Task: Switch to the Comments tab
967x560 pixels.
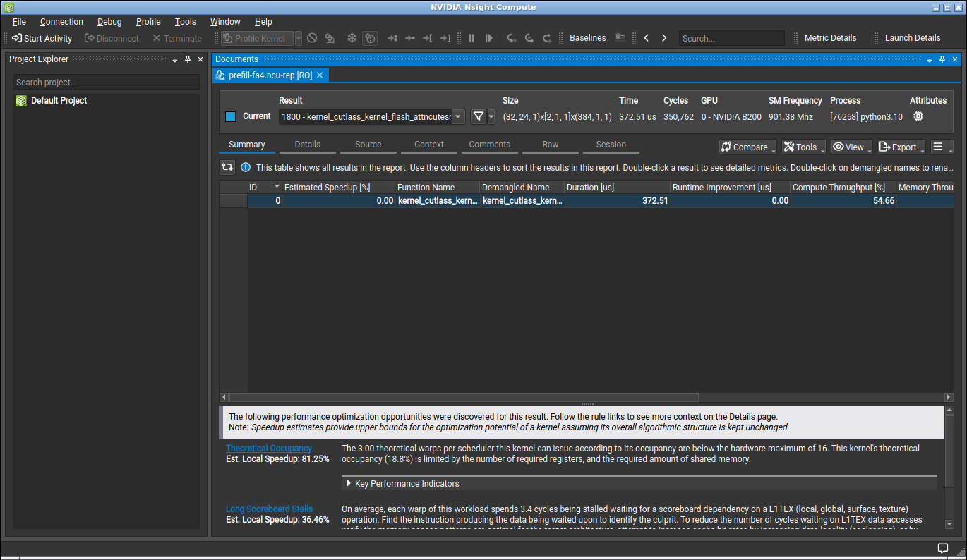Action: 490,145
